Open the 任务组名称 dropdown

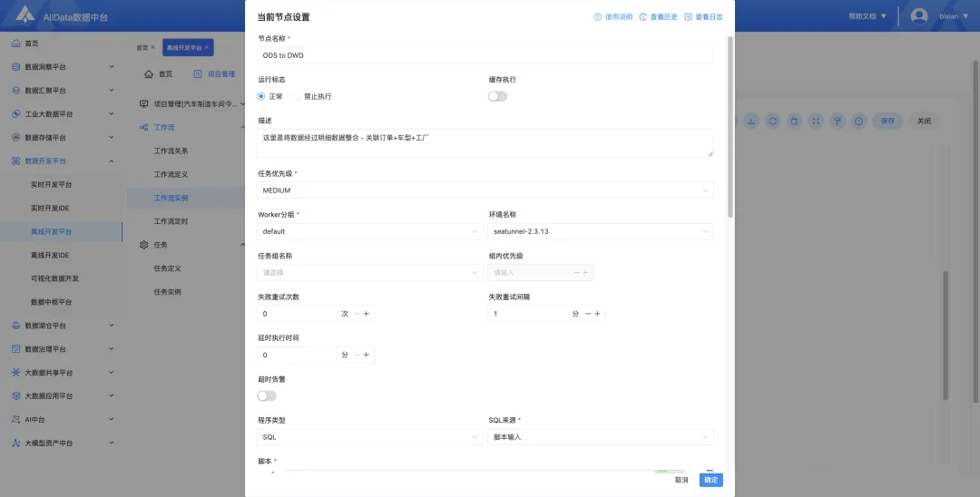370,273
